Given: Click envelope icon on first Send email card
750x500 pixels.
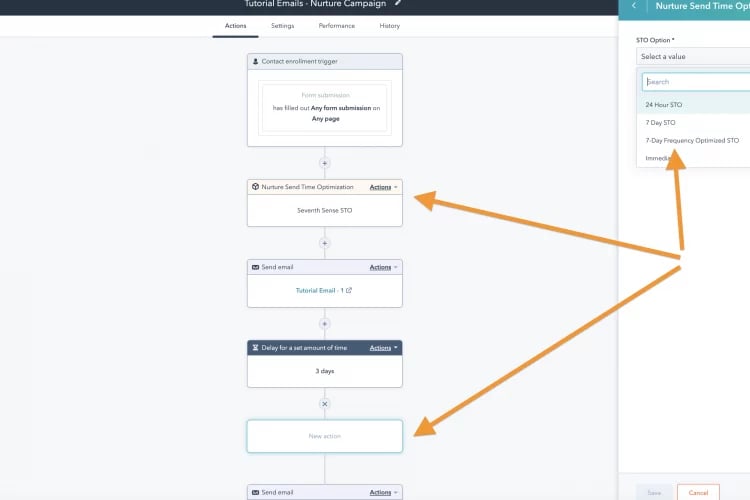Looking at the screenshot, I should 255,267.
